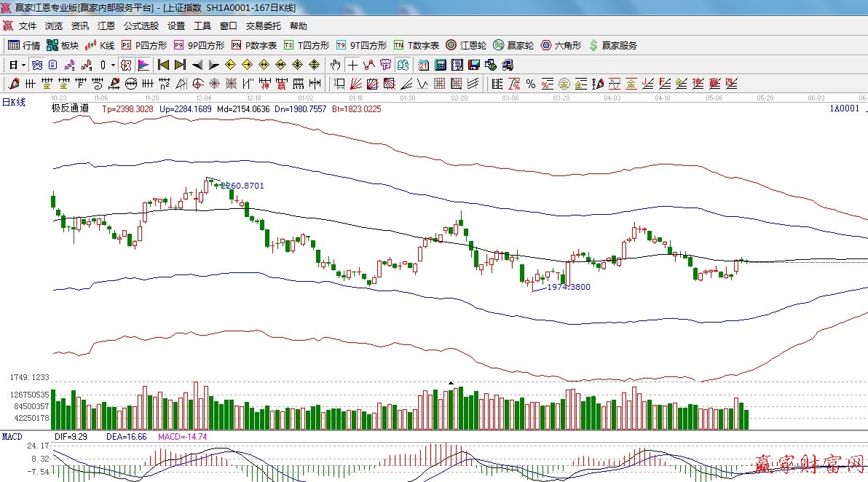
Task: Open the 交易委托 menu
Action: pyautogui.click(x=263, y=26)
